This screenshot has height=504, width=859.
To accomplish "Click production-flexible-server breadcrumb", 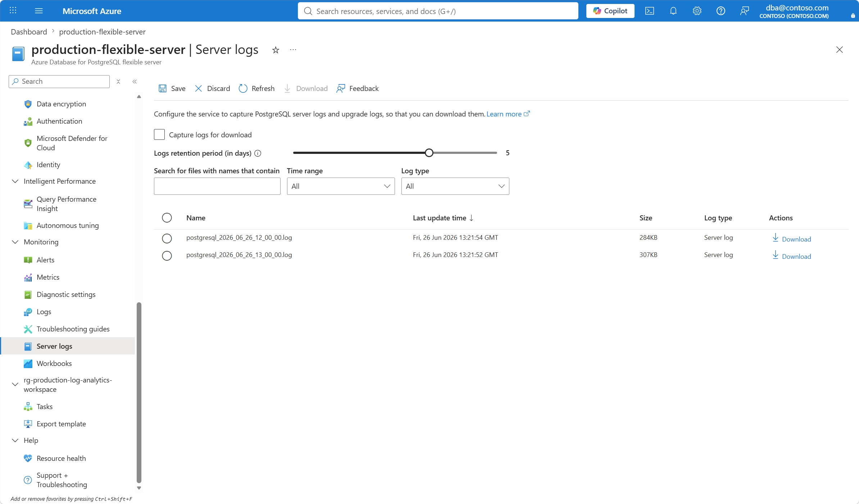I will pyautogui.click(x=102, y=32).
